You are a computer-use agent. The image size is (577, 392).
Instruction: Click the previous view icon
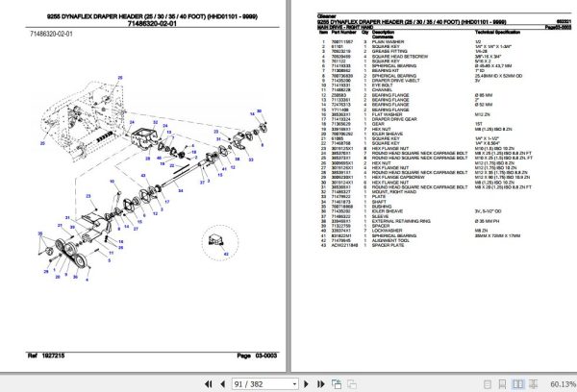pos(337,384)
